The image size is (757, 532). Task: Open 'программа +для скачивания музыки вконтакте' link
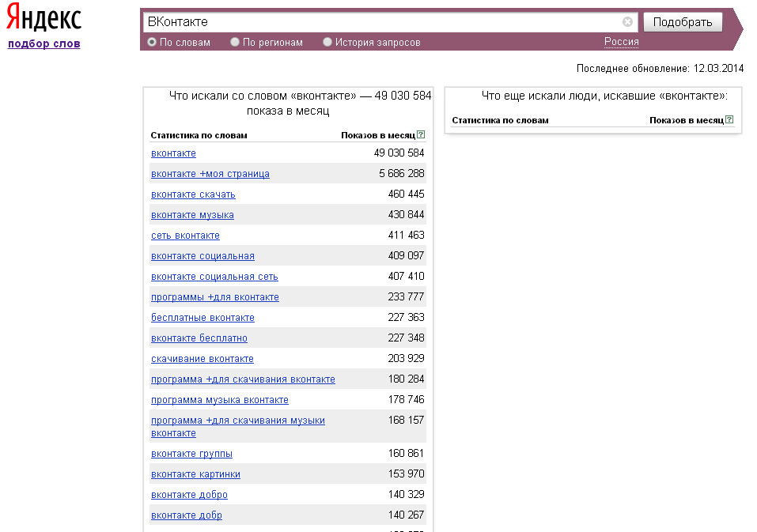tap(237, 427)
